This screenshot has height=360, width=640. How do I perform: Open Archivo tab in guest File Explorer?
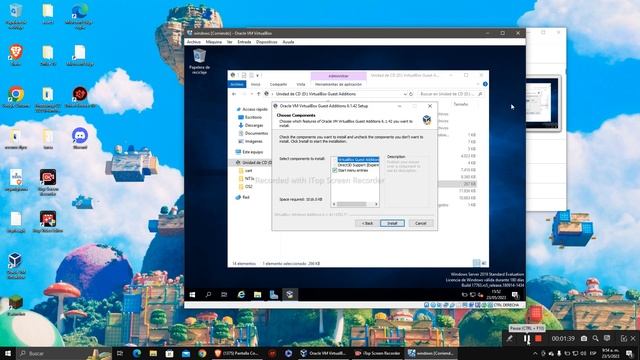pos(237,84)
